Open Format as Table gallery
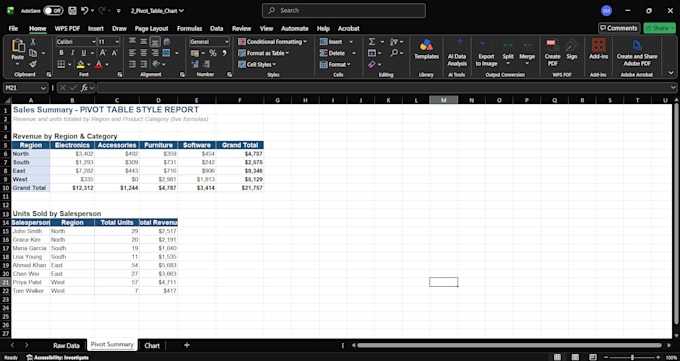Viewport: 680px width, 361px height. tap(264, 53)
